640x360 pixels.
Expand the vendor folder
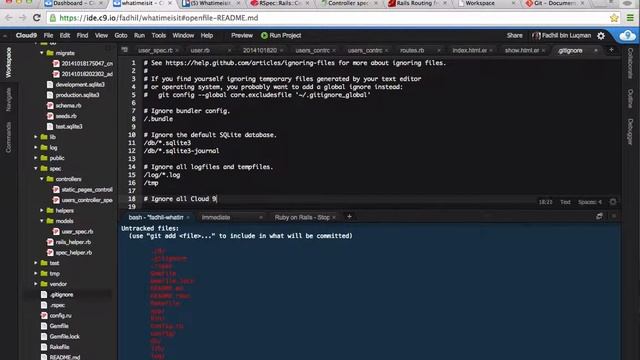coord(36,284)
